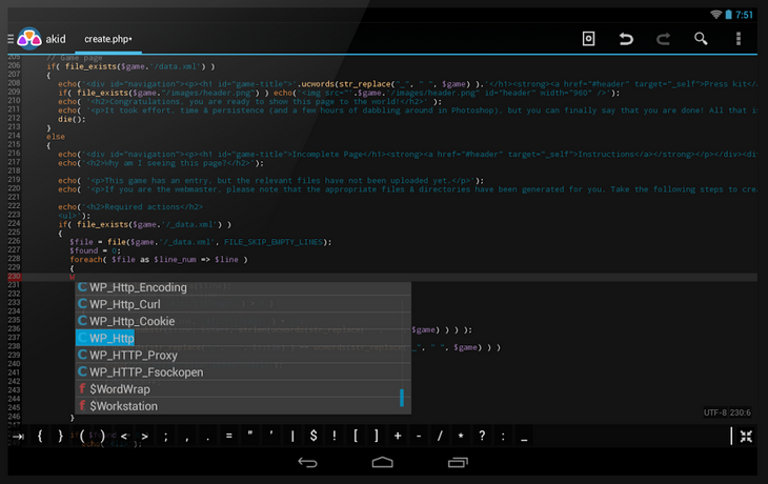Insert a question mark
Screen dimensions: 768x484
[x=482, y=436]
